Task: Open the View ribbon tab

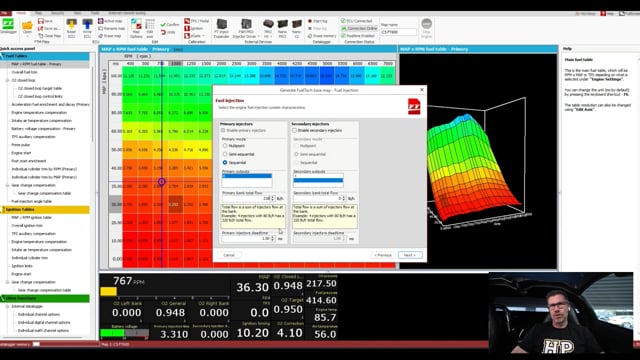Action: click(x=78, y=13)
